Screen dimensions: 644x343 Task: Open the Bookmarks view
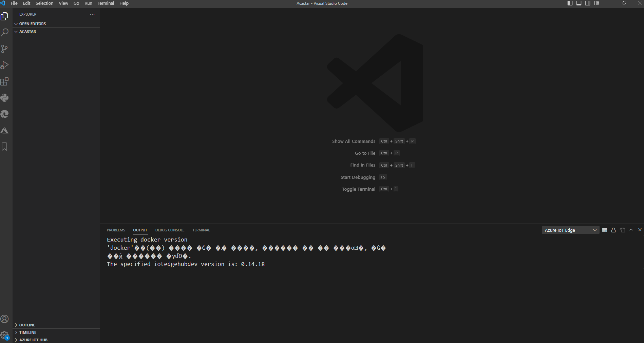pyautogui.click(x=5, y=147)
